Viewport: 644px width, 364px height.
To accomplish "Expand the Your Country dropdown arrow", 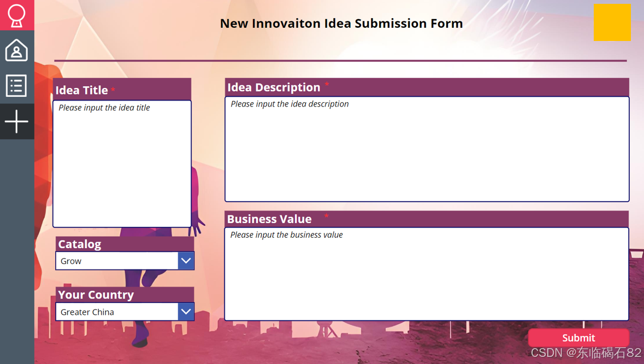I will click(186, 312).
